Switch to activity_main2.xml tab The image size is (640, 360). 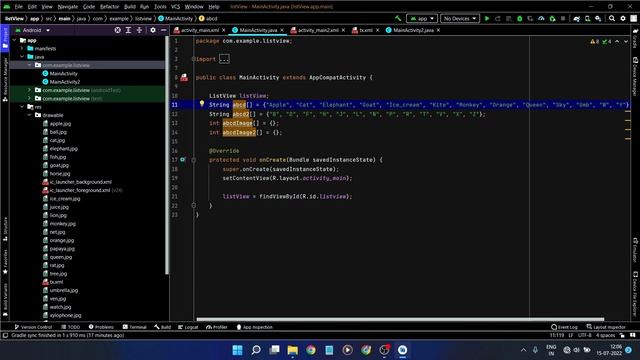click(x=318, y=30)
